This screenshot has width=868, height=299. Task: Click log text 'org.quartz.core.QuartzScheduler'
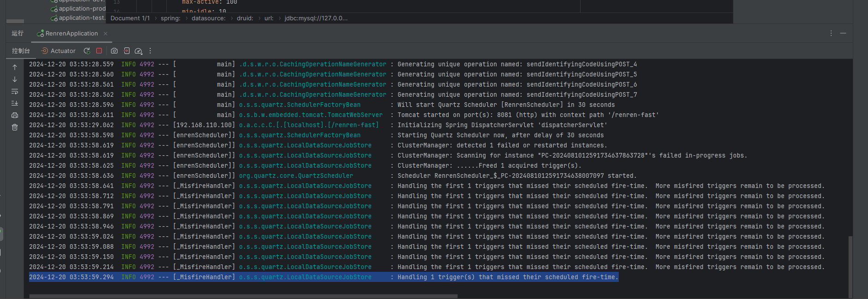pos(296,176)
